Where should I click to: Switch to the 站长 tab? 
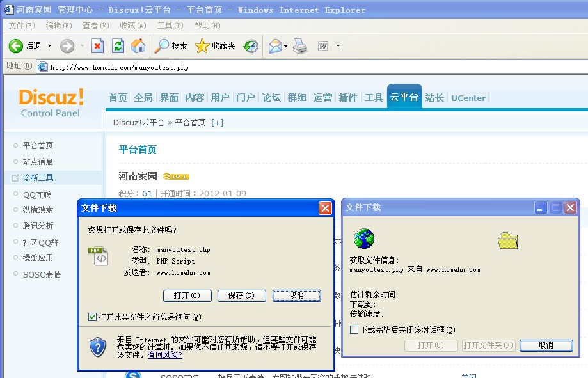pos(434,98)
